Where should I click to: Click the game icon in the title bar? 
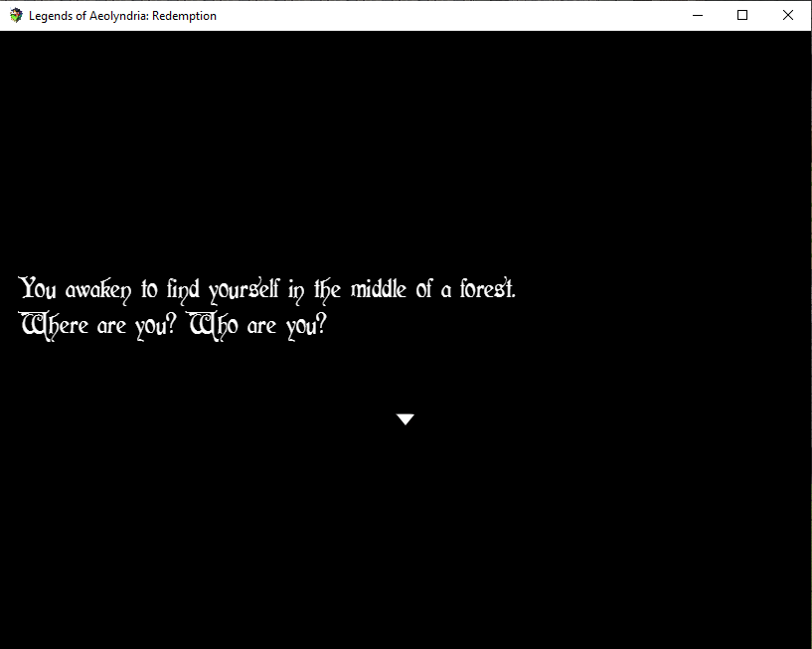coord(16,16)
